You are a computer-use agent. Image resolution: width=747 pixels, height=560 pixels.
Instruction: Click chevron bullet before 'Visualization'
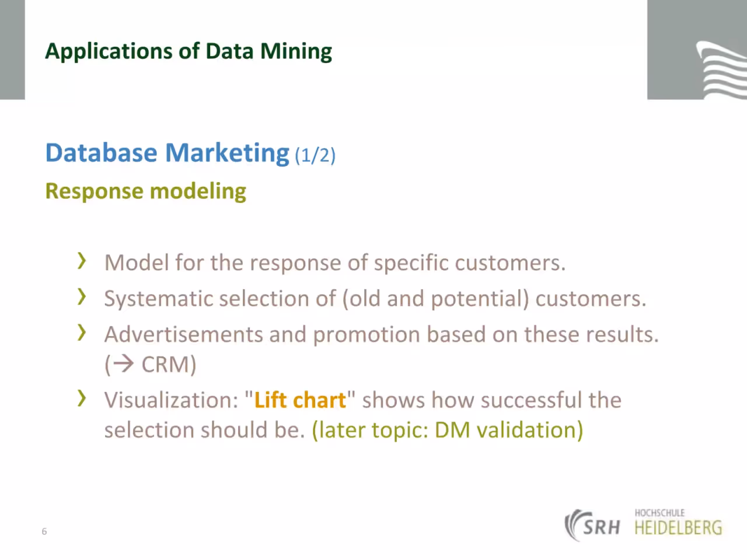(x=82, y=398)
